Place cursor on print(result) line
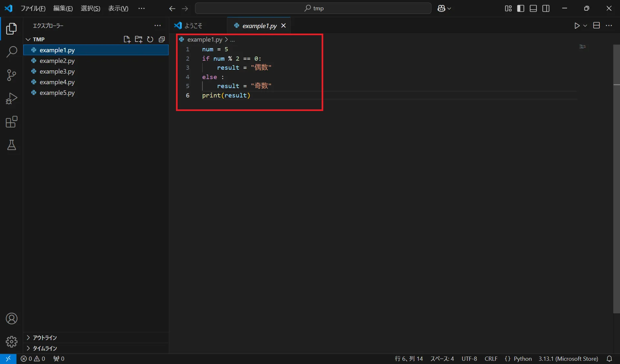 coord(226,96)
